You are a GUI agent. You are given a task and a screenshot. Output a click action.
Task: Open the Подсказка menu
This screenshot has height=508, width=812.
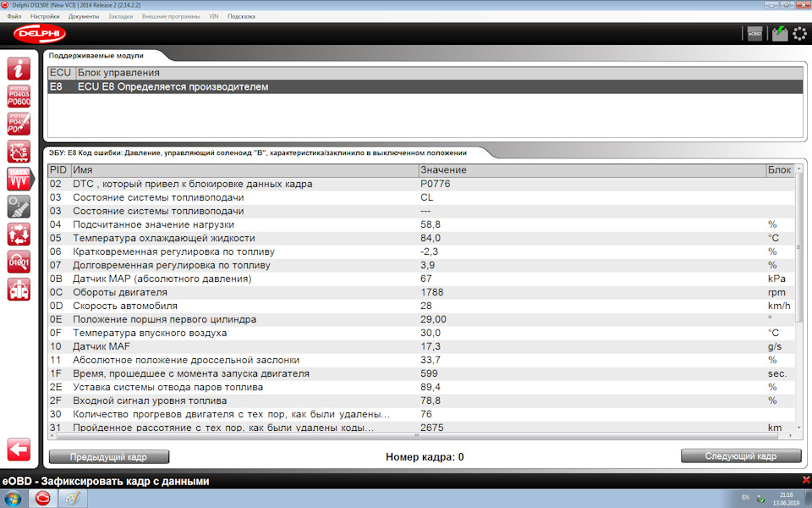(241, 17)
